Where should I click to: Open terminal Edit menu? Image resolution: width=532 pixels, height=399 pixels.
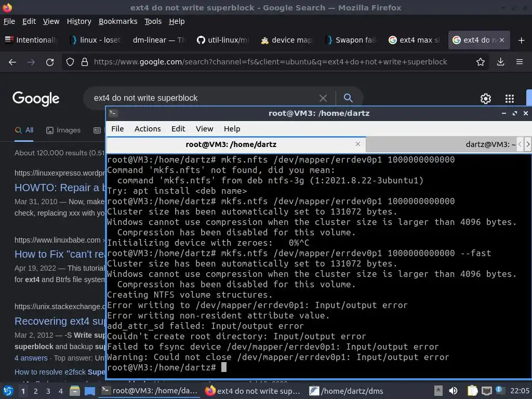(178, 129)
